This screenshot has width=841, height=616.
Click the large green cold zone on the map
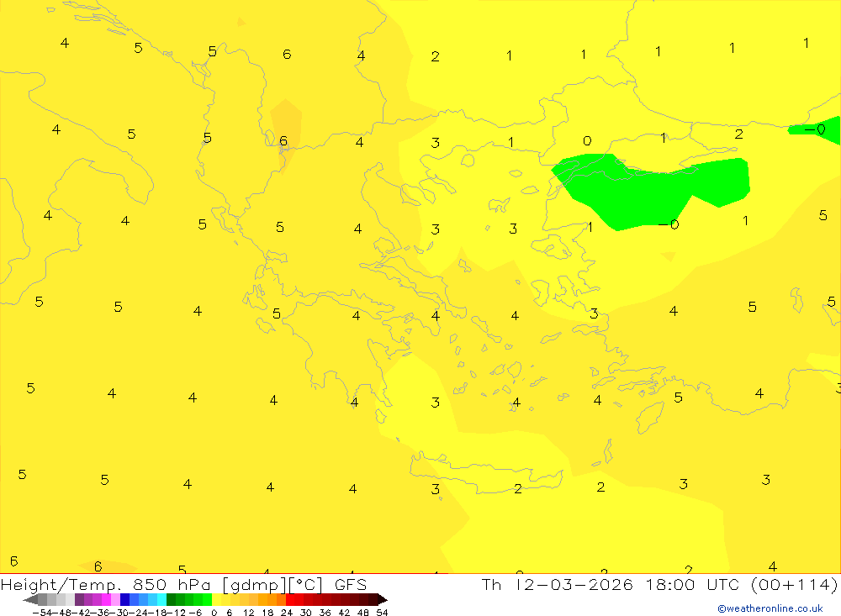[643, 193]
